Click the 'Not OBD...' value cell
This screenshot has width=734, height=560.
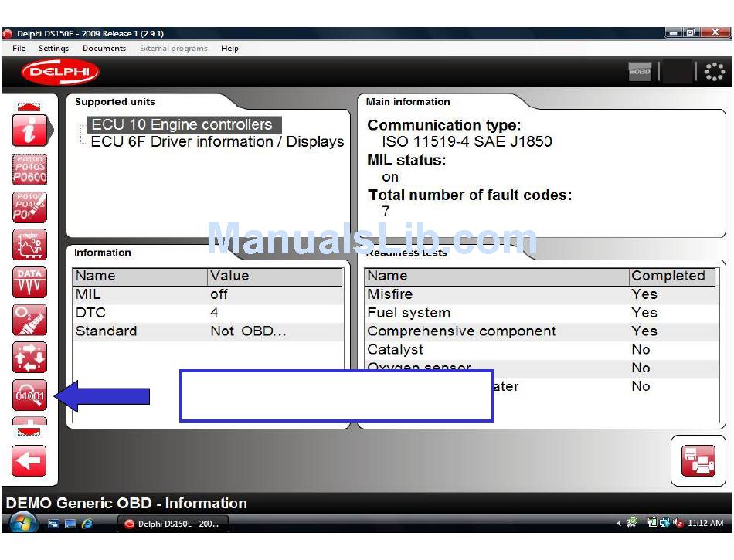[x=248, y=331]
